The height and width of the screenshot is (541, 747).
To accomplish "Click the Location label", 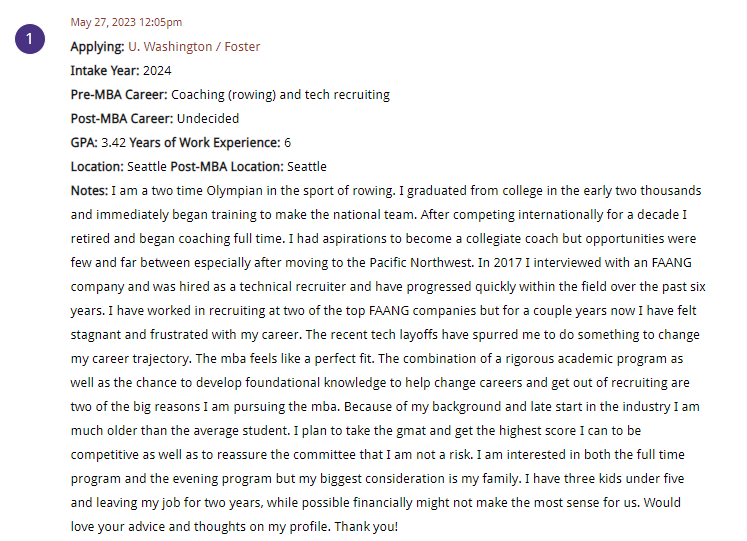I will pos(97,167).
